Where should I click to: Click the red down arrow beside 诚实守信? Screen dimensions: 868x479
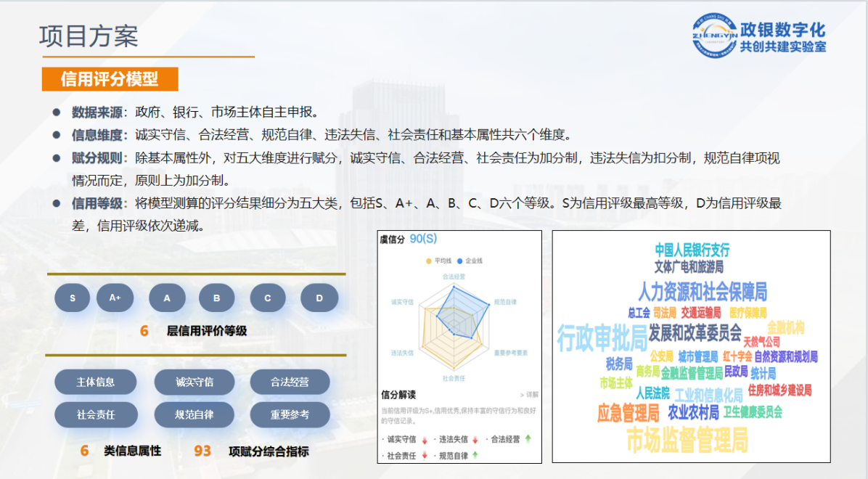(425, 441)
